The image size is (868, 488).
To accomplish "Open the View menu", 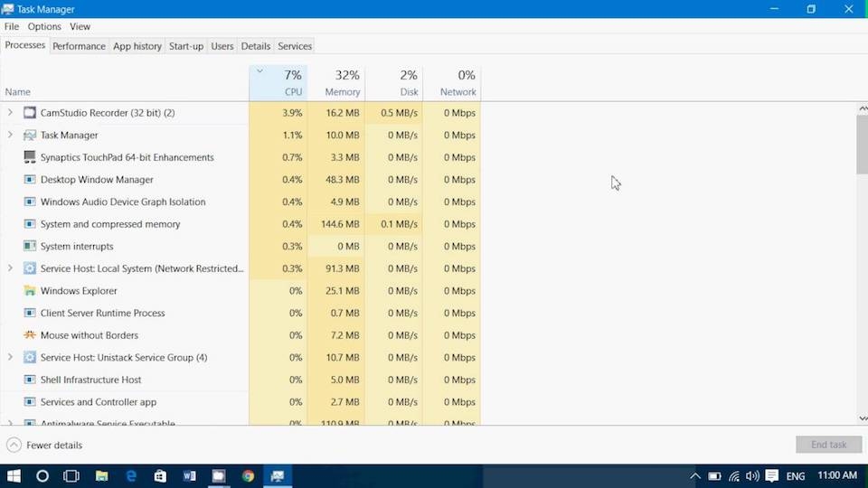I will click(x=80, y=26).
